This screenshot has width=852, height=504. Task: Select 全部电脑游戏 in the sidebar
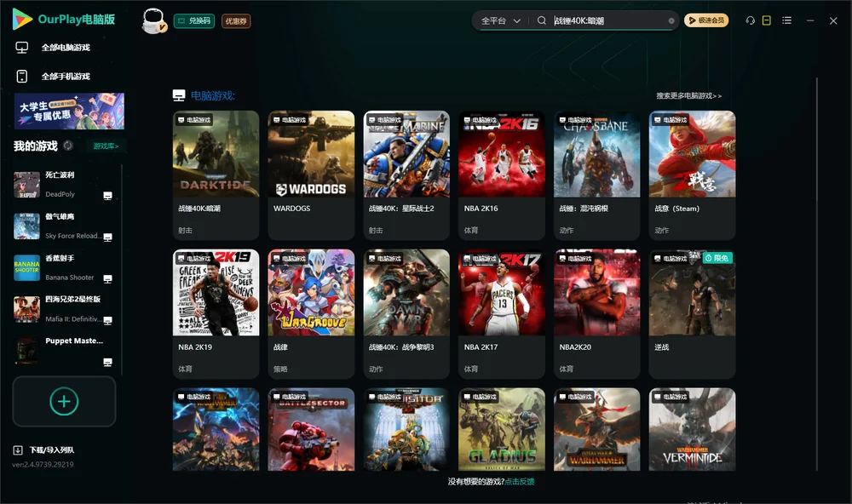coord(53,48)
